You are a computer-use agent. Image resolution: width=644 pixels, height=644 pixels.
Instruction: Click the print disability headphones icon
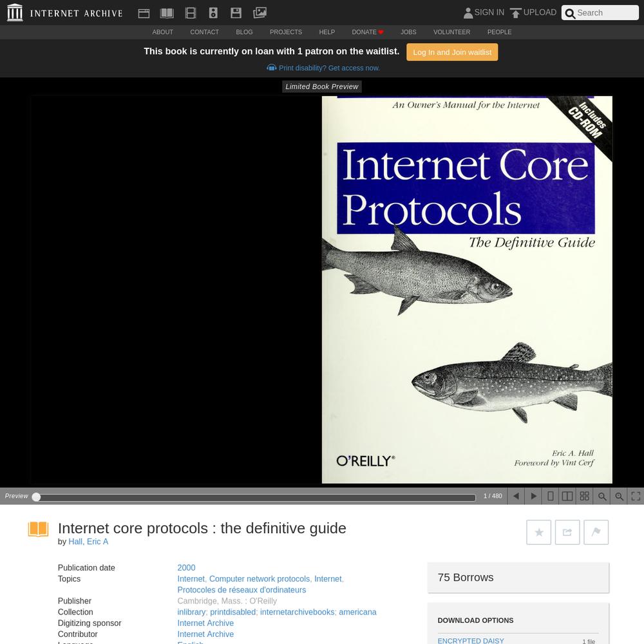click(x=272, y=68)
